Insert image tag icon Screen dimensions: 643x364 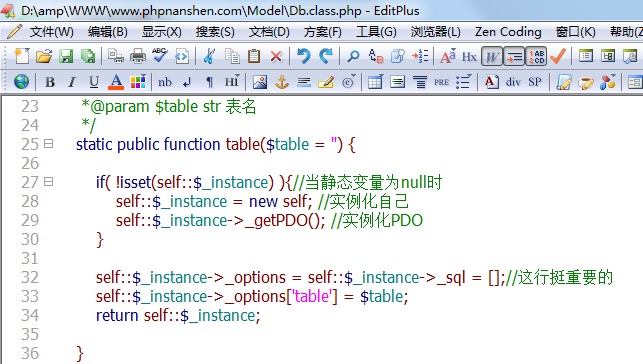point(260,82)
